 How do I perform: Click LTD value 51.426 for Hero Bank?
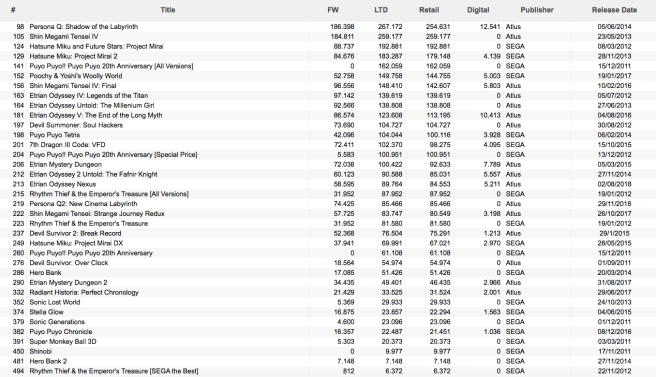click(392, 273)
